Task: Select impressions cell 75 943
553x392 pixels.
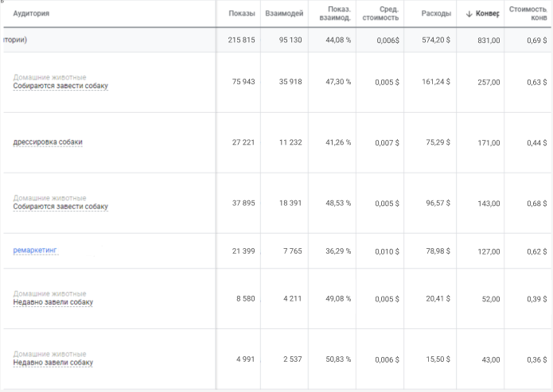Action: click(x=243, y=81)
